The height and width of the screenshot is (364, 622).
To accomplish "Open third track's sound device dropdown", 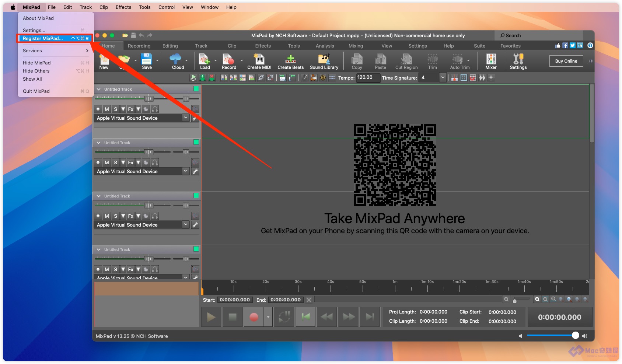I will [x=186, y=225].
